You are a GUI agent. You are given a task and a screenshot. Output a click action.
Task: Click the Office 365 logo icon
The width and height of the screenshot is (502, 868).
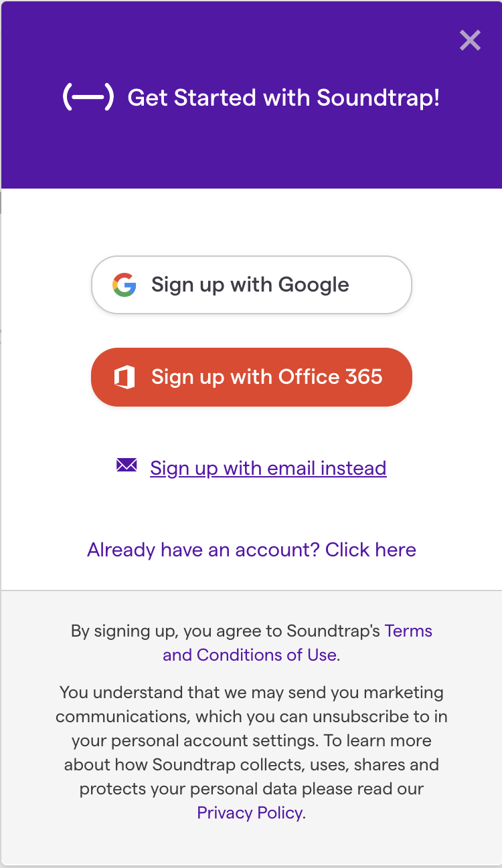coord(124,377)
